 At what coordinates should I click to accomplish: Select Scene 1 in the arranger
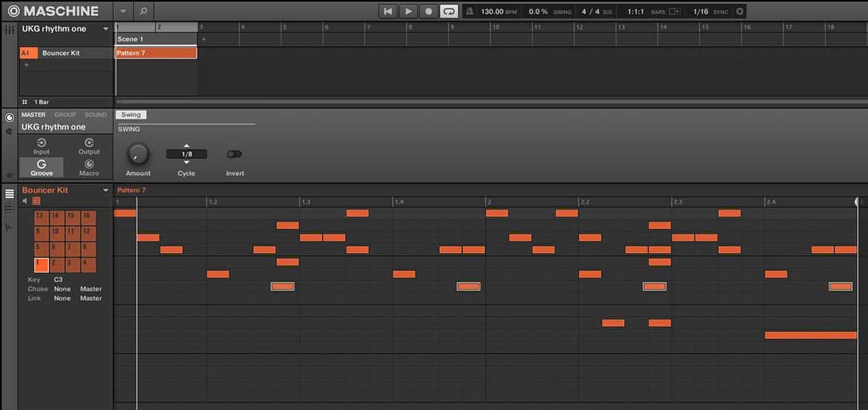click(x=156, y=39)
